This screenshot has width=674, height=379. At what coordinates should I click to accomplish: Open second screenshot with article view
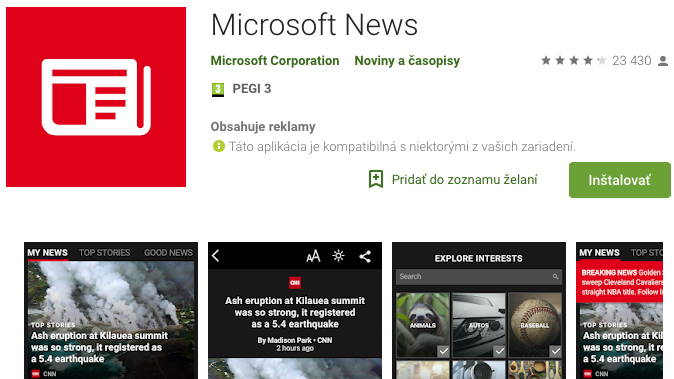pyautogui.click(x=295, y=310)
